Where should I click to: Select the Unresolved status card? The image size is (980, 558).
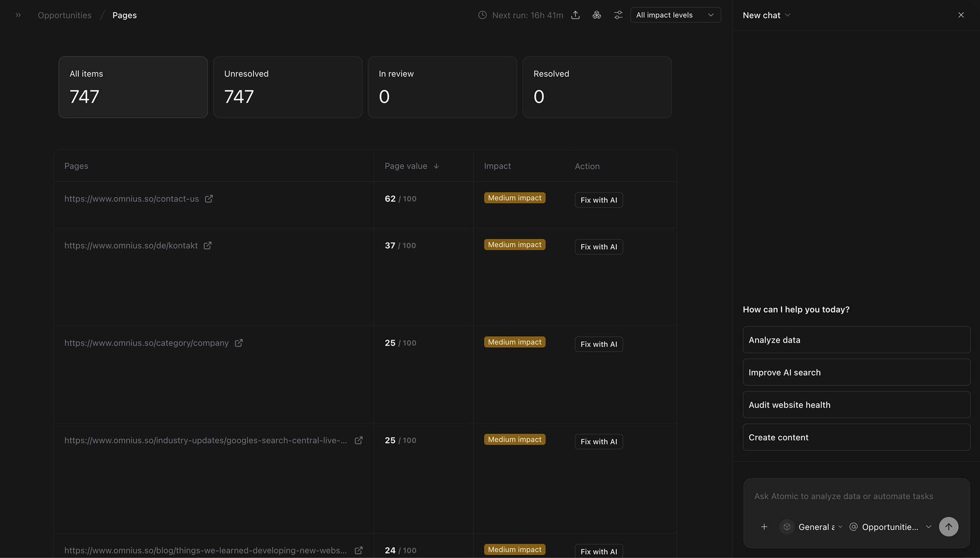[287, 87]
